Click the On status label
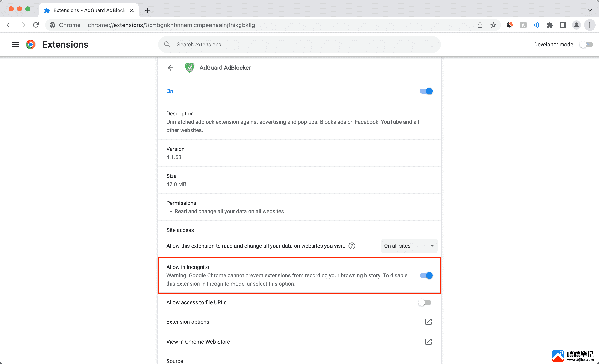The image size is (599, 364). 170,91
